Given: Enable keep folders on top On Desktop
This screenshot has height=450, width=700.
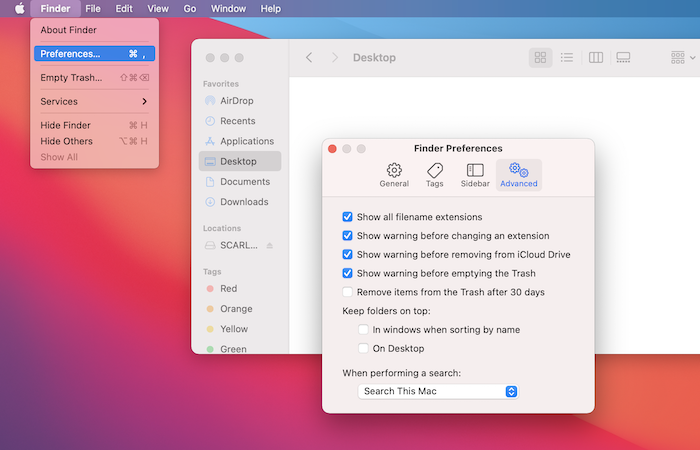Looking at the screenshot, I should (x=363, y=348).
